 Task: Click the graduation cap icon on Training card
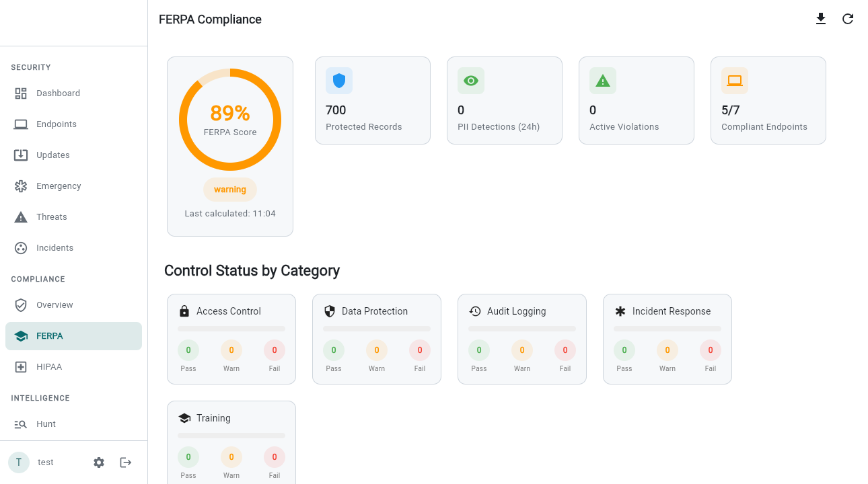click(184, 417)
